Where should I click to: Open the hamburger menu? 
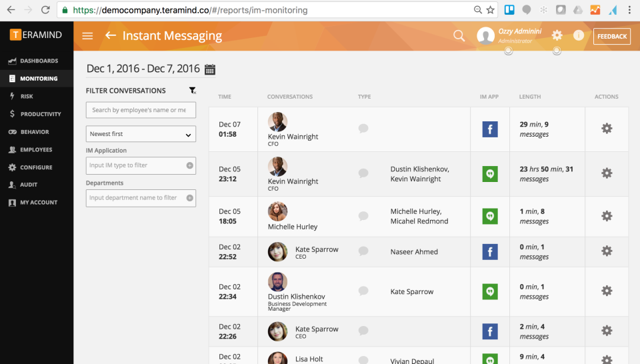coord(87,36)
